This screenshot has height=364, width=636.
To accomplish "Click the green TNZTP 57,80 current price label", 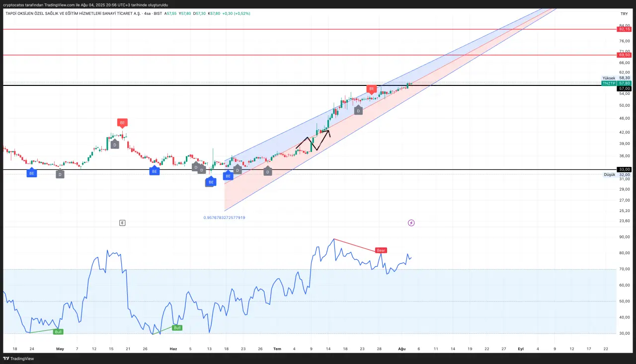I will point(616,83).
